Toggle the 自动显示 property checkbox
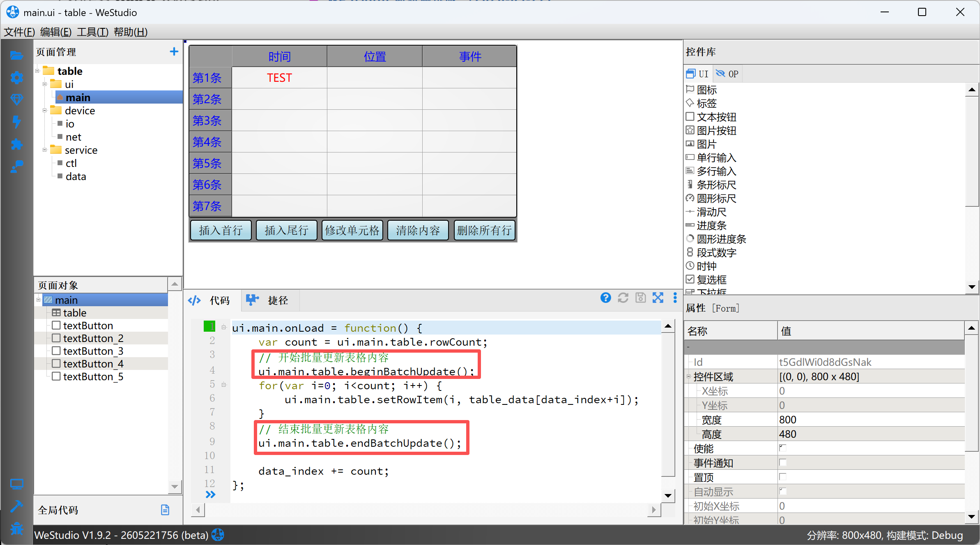The image size is (980, 545). tap(782, 491)
